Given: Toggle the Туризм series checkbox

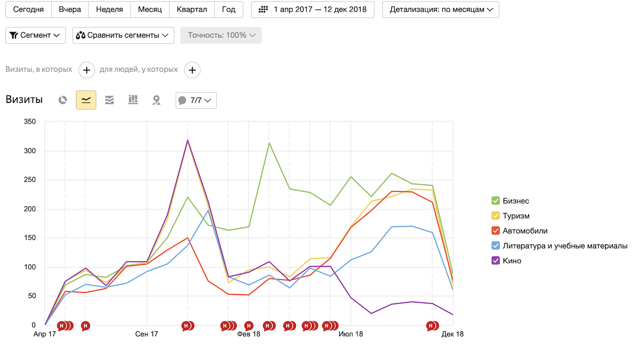Looking at the screenshot, I should point(495,216).
